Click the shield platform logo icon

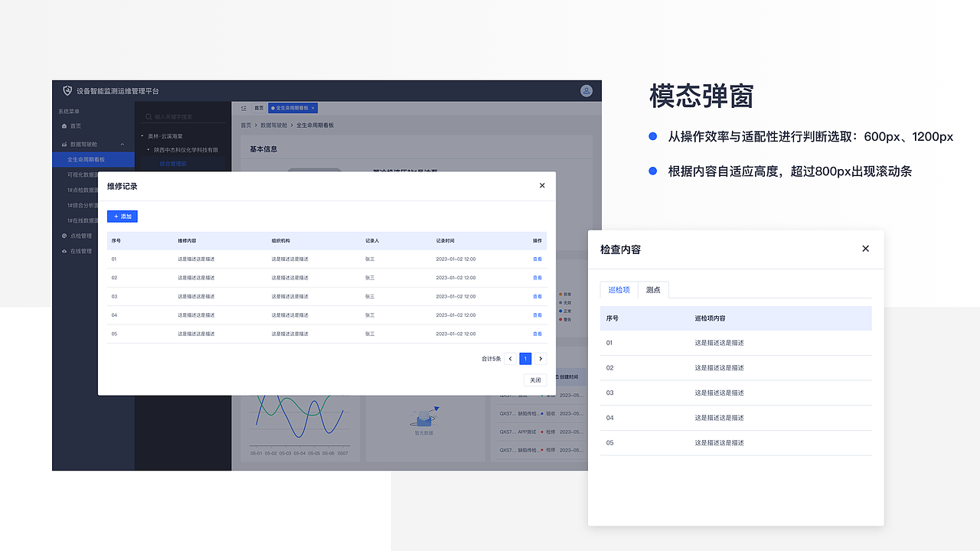point(67,89)
